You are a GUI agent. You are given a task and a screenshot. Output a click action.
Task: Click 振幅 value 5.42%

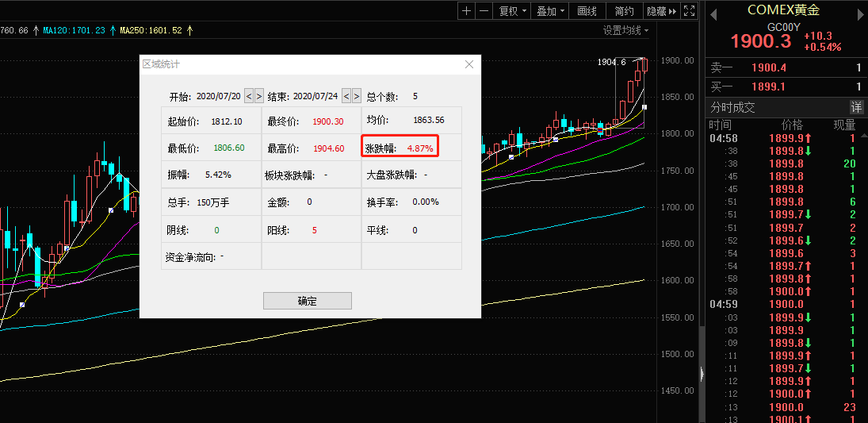point(218,175)
